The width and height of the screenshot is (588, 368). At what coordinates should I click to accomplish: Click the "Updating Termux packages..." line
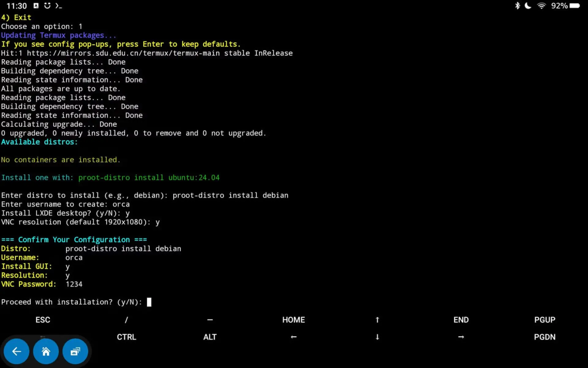(59, 36)
